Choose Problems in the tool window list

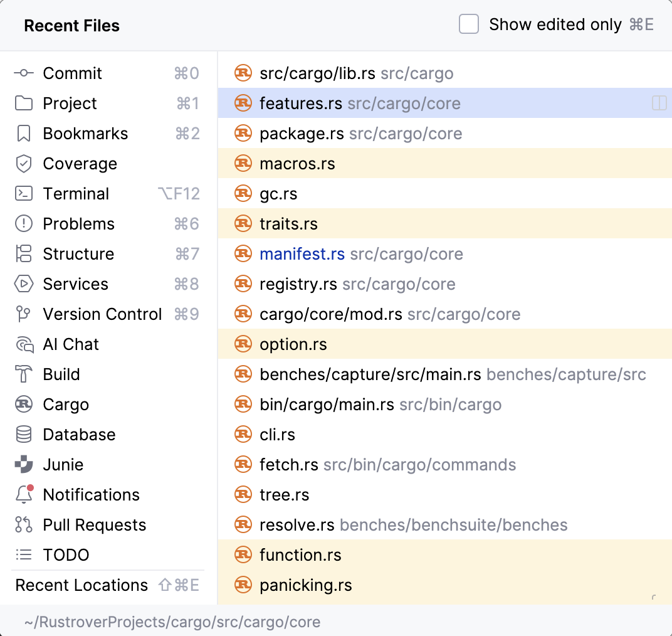pyautogui.click(x=78, y=224)
